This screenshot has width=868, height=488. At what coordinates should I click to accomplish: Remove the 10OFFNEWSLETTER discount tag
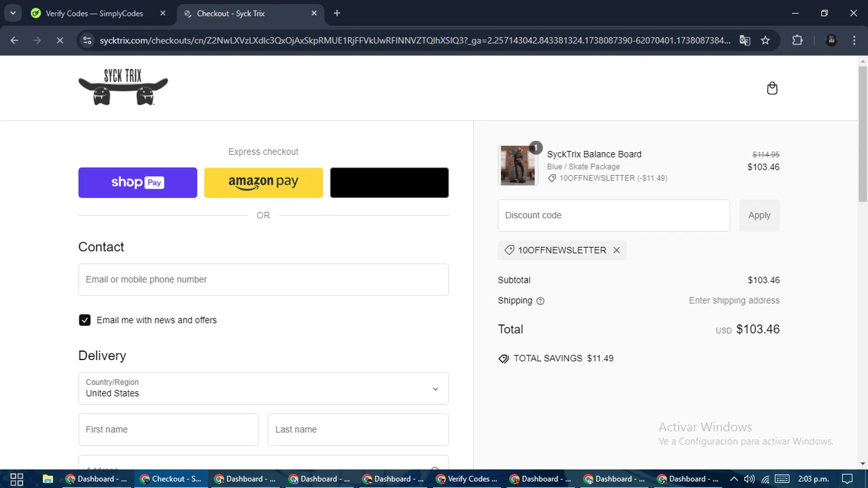[x=617, y=250]
